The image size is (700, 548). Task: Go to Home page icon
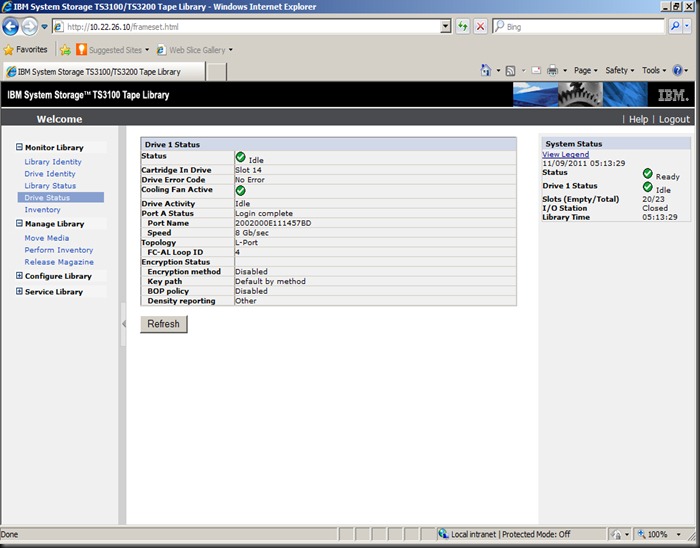point(486,71)
